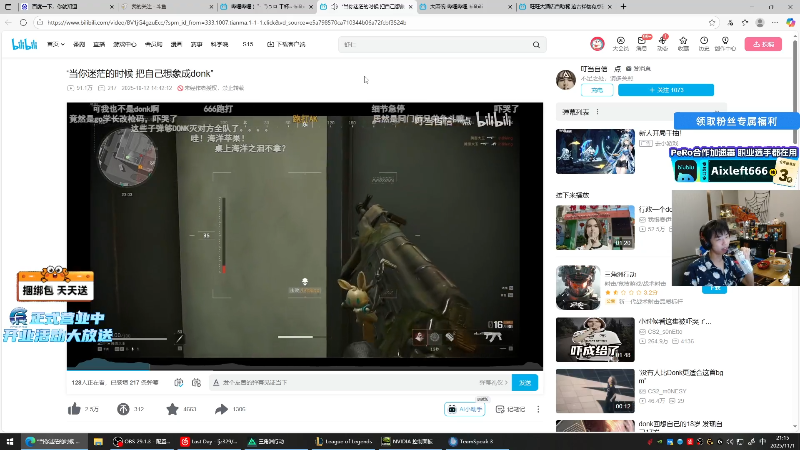Open File Explorer in the taskbar
The image size is (800, 450).
pyautogui.click(x=98, y=442)
